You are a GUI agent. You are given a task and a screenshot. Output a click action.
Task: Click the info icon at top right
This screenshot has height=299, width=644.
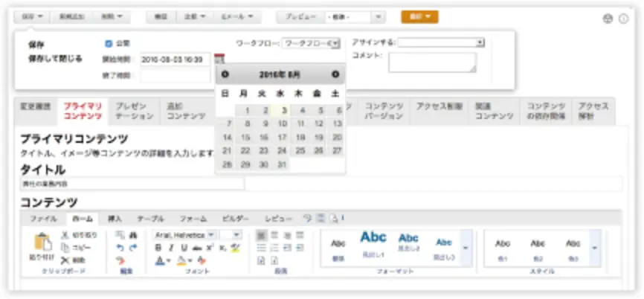624,19
